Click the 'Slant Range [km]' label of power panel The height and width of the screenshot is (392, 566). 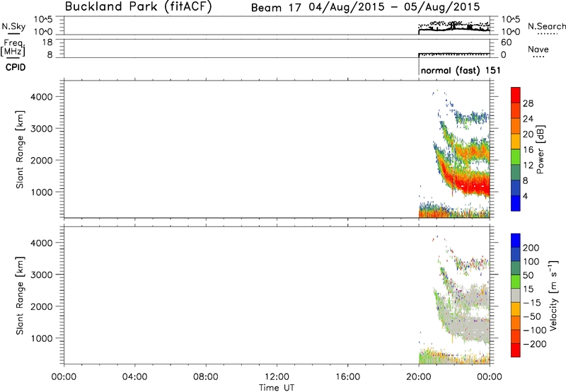click(20, 149)
